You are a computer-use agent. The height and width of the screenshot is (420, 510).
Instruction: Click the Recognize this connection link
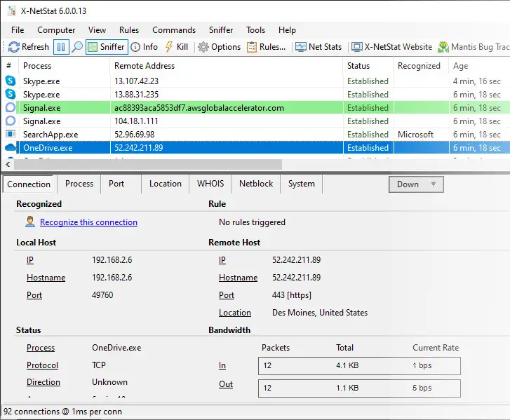coord(88,222)
